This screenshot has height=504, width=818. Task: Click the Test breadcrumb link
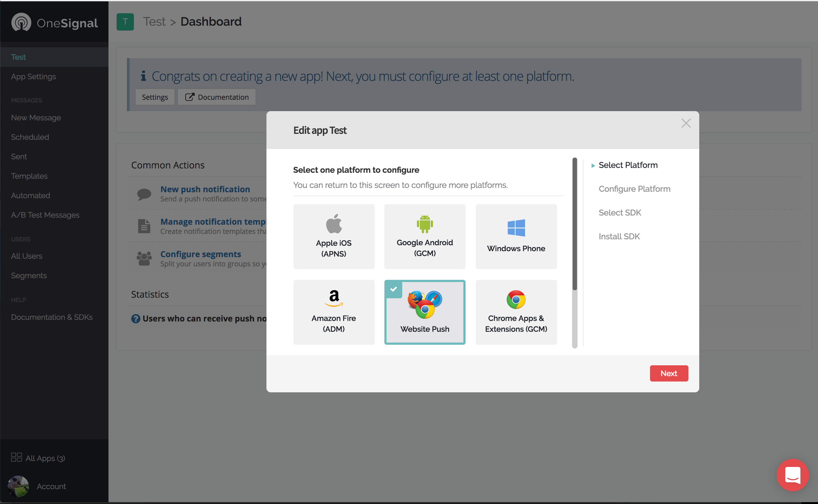(x=154, y=22)
